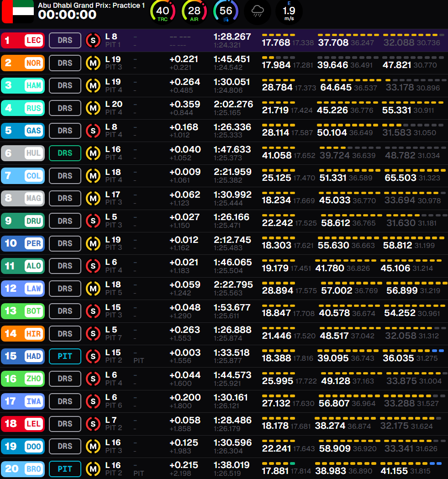
Task: Click the PIT status badge for HAD
Action: pyautogui.click(x=65, y=356)
